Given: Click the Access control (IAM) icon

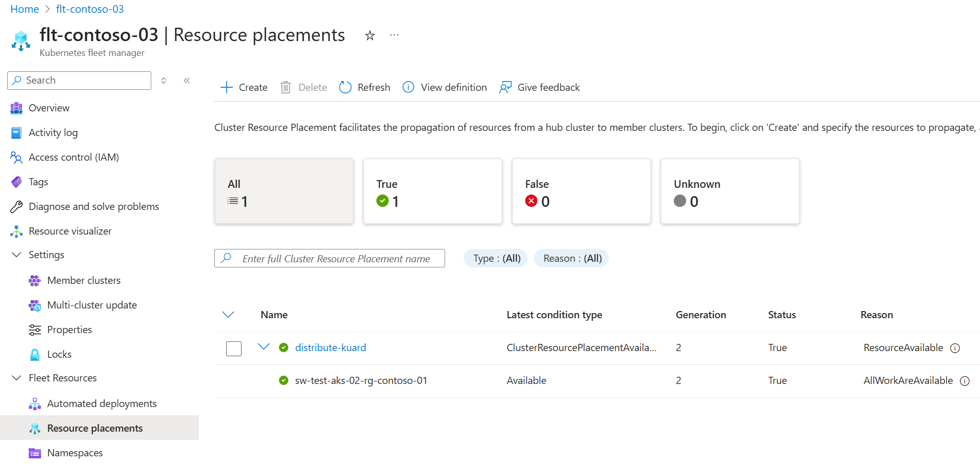Looking at the screenshot, I should click(x=16, y=157).
